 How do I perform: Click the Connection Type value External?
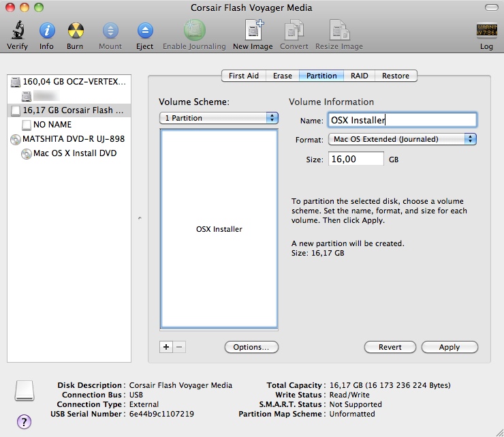point(144,404)
